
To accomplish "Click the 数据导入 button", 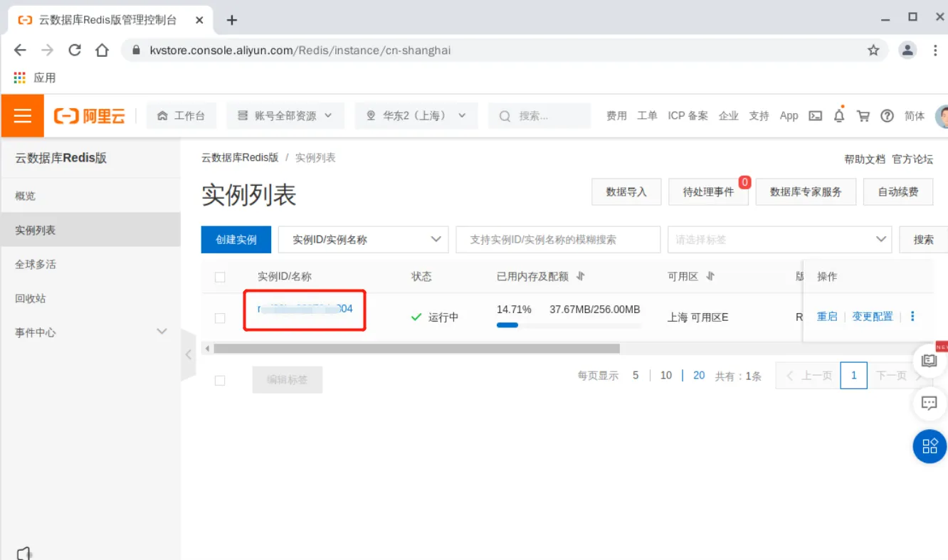I will (x=626, y=191).
